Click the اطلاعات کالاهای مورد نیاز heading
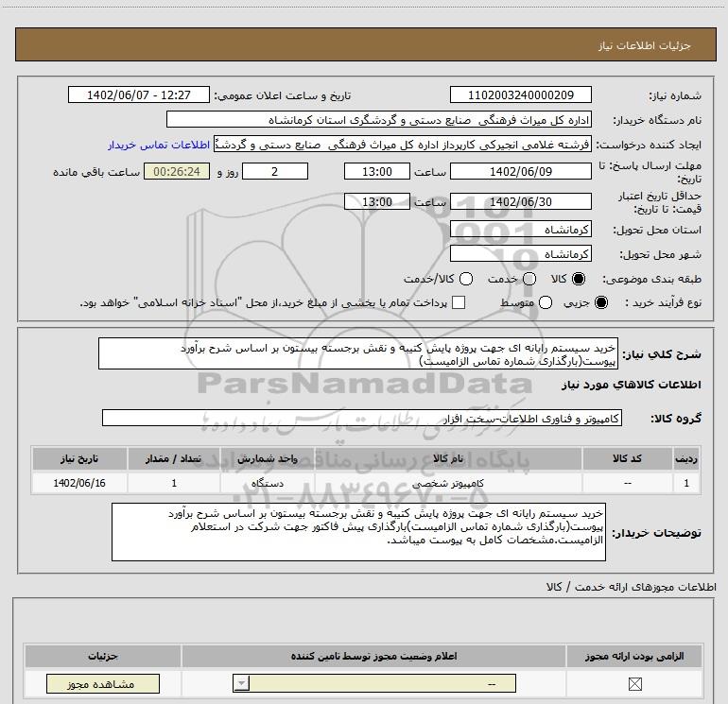This screenshot has height=704, width=728. coord(632,385)
